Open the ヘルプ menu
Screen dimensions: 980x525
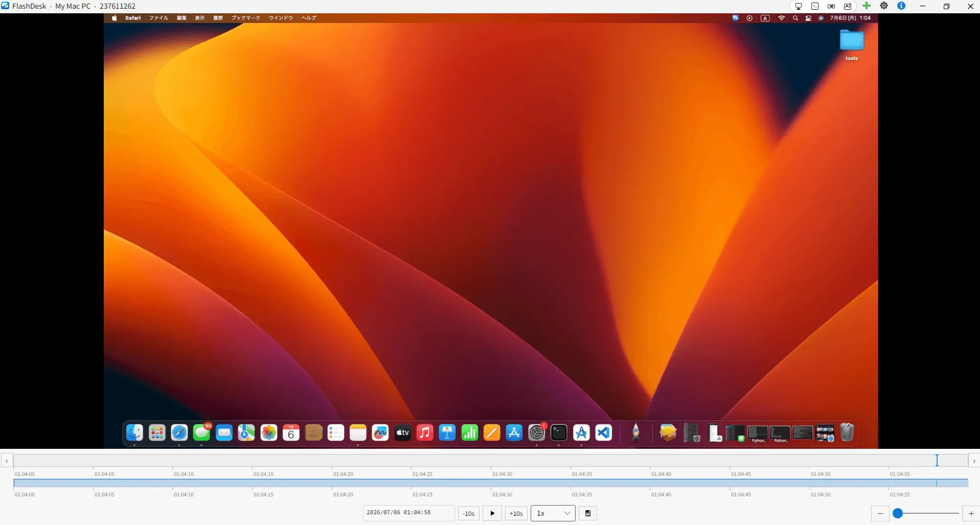(309, 18)
